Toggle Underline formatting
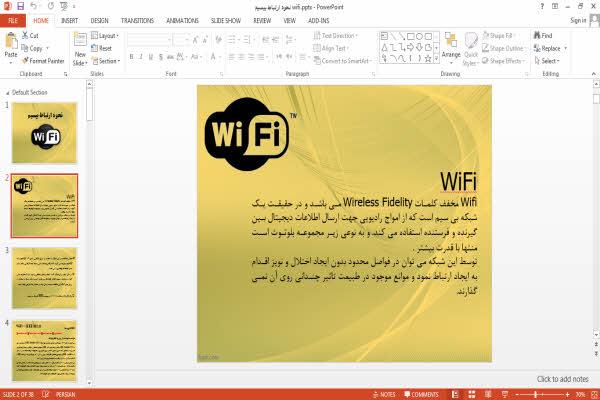This screenshot has width=600, height=400. [x=151, y=57]
